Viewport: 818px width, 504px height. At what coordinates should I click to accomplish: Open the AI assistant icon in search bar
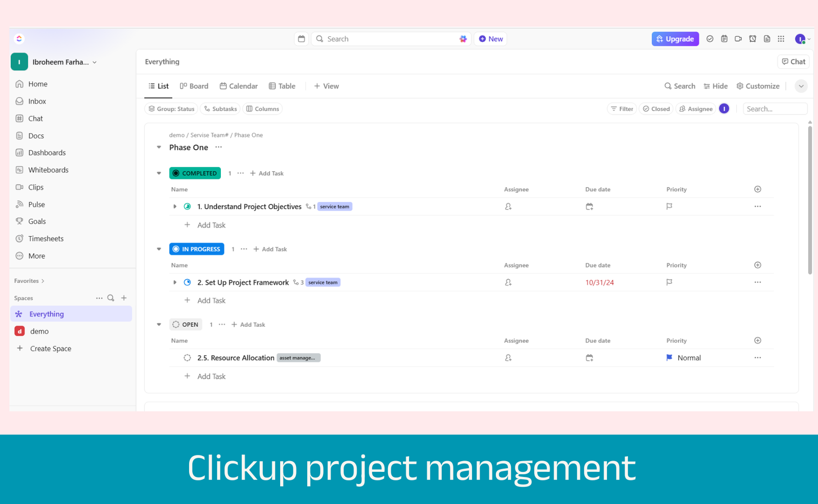463,39
